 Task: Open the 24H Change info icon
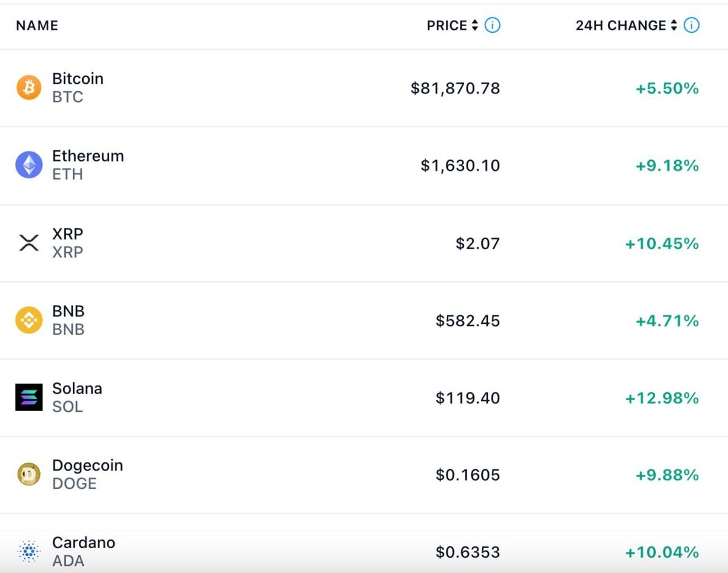point(692,25)
